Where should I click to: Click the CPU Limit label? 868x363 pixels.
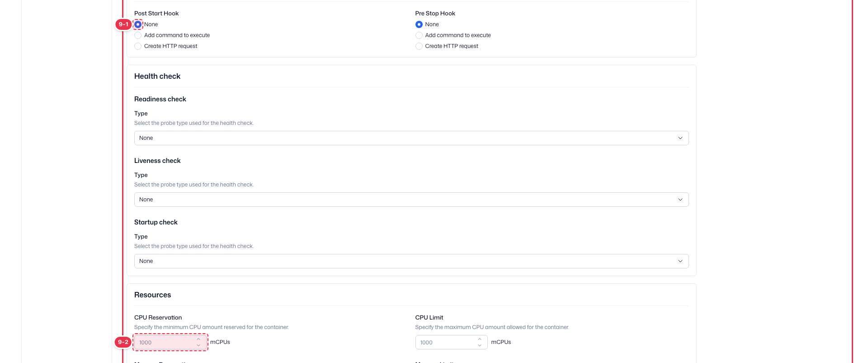tap(429, 317)
